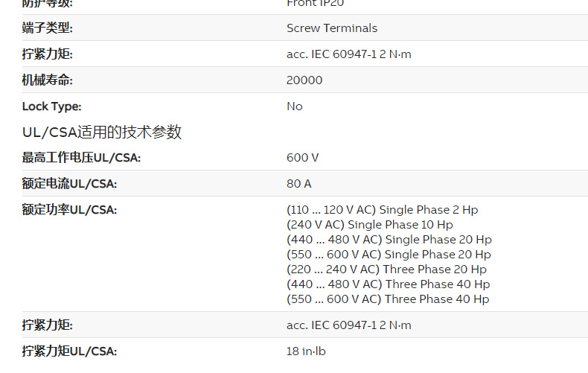This screenshot has height=373, width=588.
Task: Click the 额定电流UL/CSA label
Action: point(69,184)
